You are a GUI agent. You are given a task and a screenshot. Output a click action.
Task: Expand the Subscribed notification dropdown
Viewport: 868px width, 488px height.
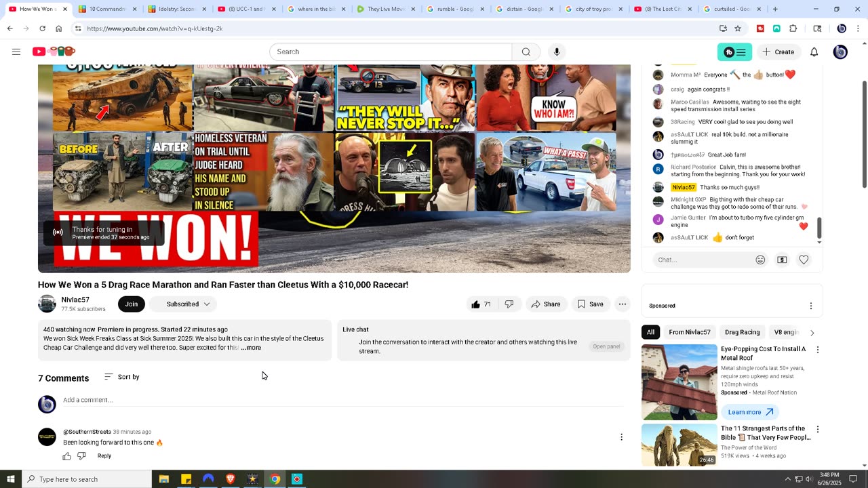(x=182, y=304)
